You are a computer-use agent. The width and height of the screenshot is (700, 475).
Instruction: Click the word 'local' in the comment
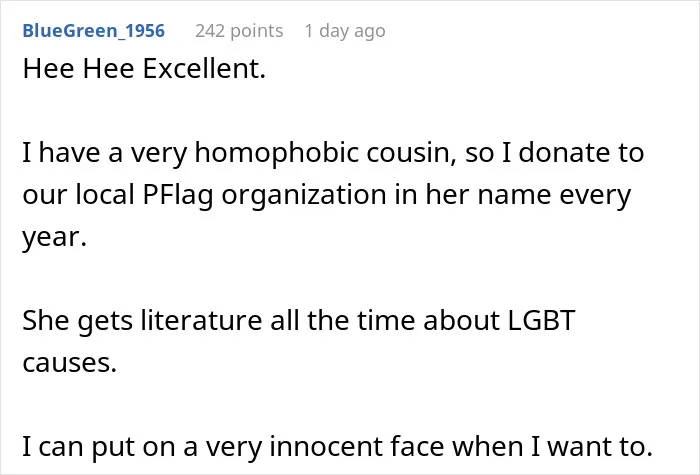105,195
